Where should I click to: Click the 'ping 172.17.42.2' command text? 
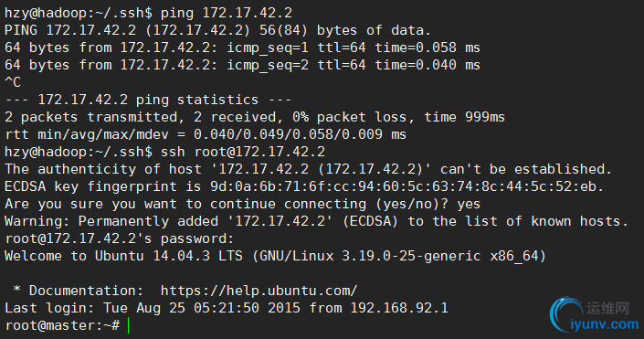click(x=227, y=13)
